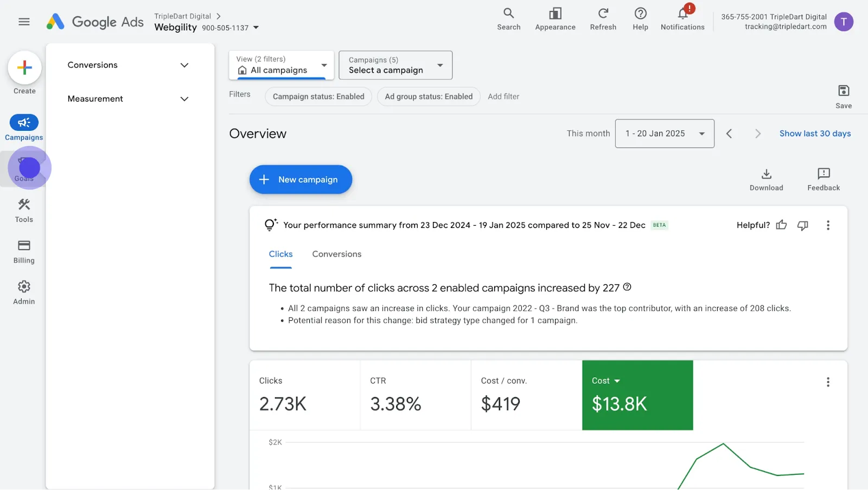
Task: Open the Help menu
Action: pos(640,19)
